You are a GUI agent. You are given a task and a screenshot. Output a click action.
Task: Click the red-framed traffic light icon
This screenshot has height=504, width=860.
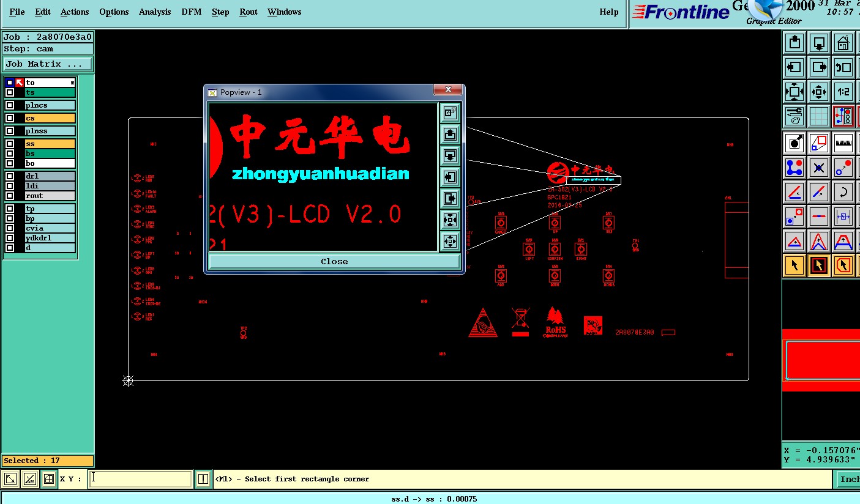843,116
